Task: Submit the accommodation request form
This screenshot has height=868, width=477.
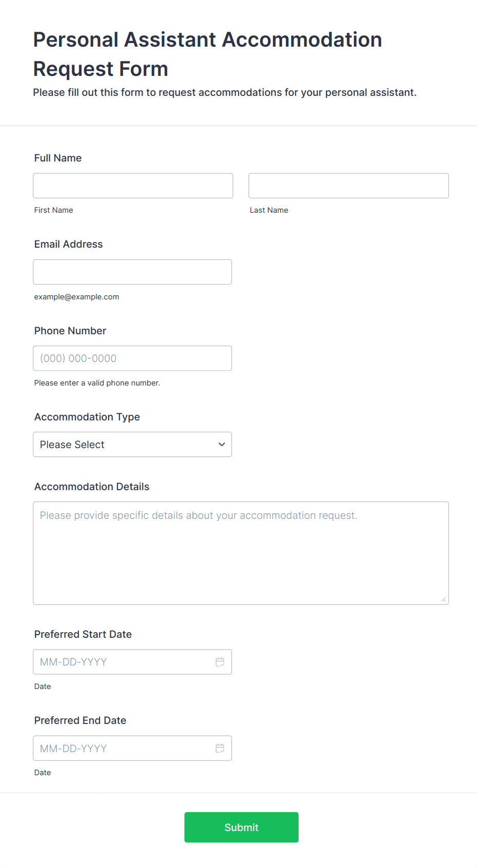Action: tap(242, 827)
